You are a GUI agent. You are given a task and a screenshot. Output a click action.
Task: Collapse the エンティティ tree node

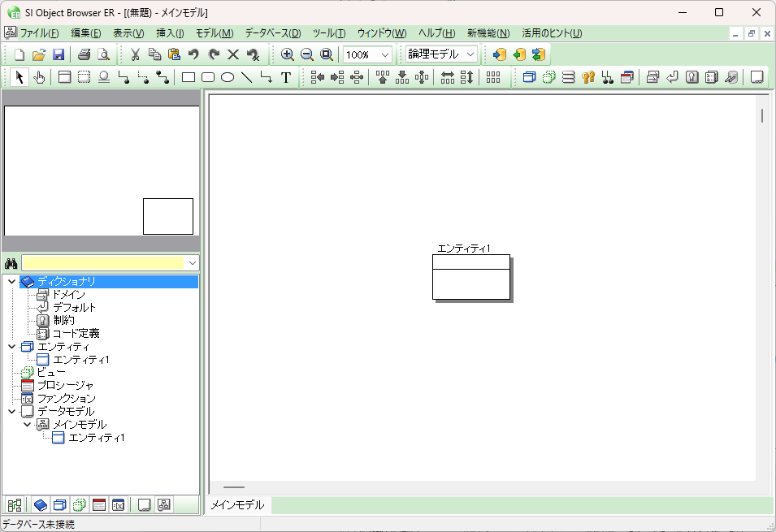pos(12,347)
